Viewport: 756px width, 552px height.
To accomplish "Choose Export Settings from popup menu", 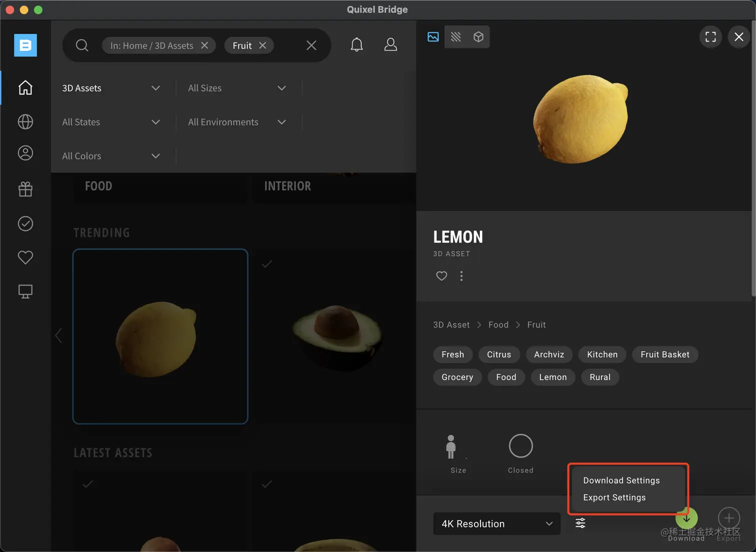I will [614, 497].
